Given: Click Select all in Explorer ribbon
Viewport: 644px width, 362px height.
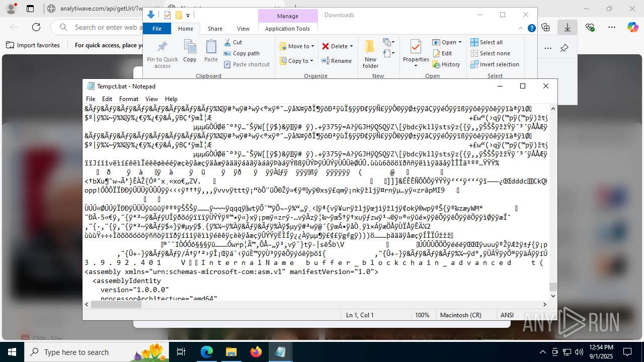Looking at the screenshot, I should (x=486, y=42).
